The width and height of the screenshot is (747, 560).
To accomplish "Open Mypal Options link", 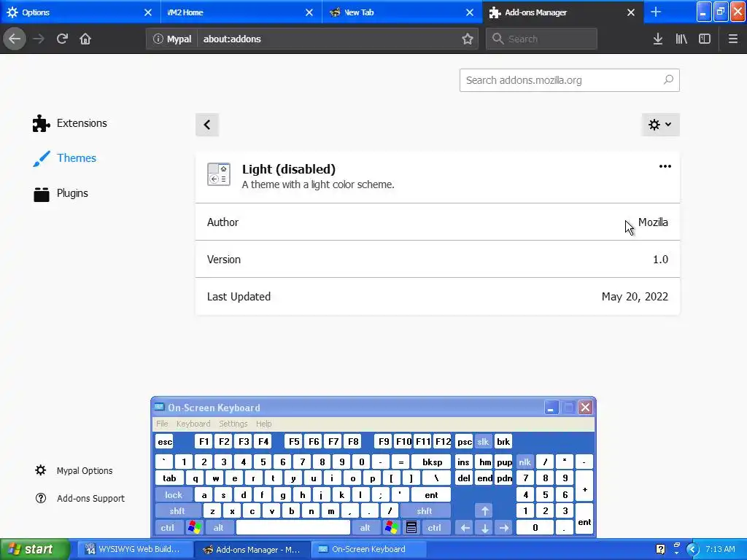I will tap(74, 470).
